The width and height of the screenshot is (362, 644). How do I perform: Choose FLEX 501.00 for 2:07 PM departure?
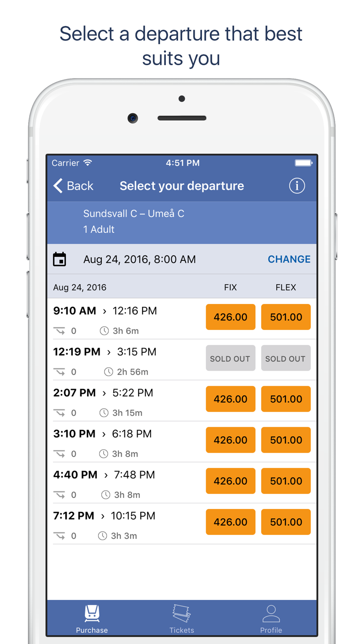point(286,399)
